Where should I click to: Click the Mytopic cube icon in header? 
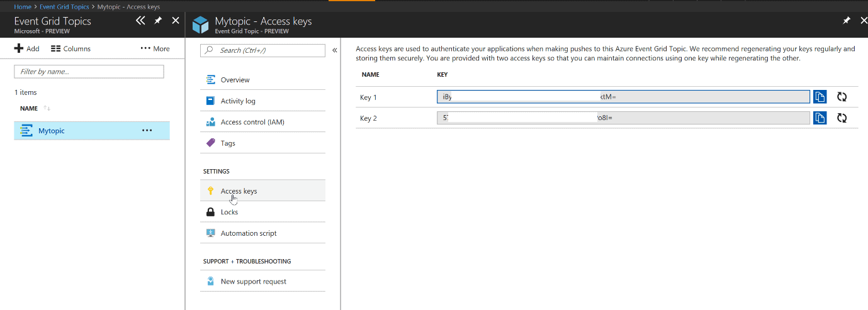click(200, 25)
